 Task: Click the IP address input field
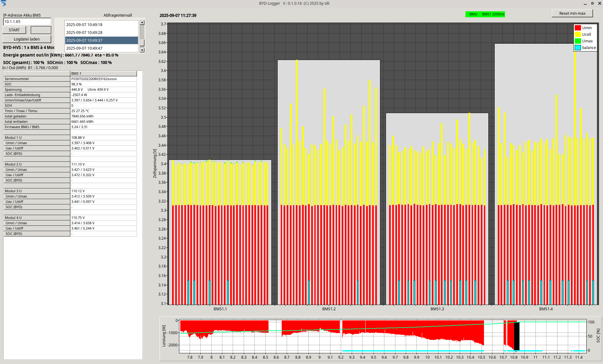click(x=27, y=21)
